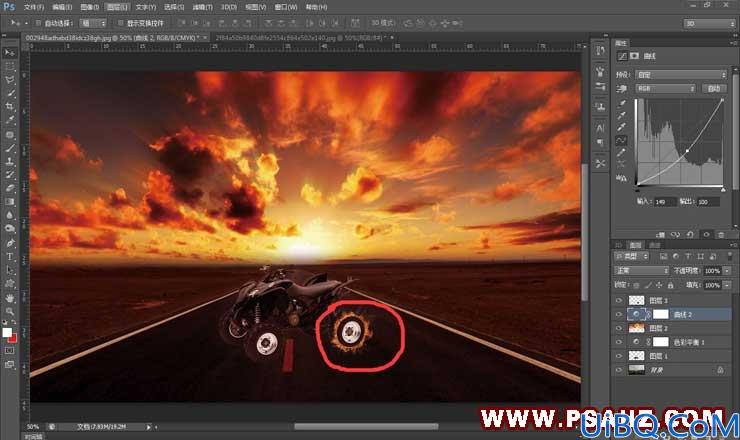740x440 pixels.
Task: Select the Move tool in toolbox
Action: tap(9, 53)
